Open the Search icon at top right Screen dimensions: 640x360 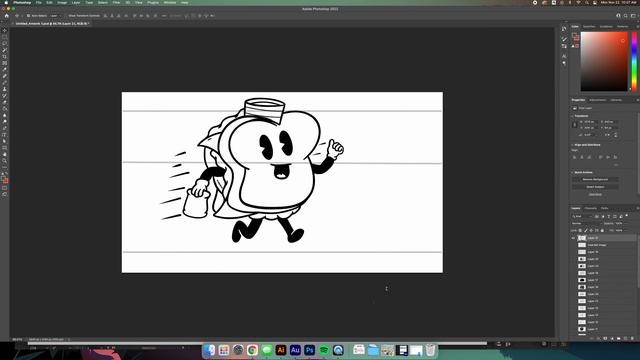click(x=625, y=16)
